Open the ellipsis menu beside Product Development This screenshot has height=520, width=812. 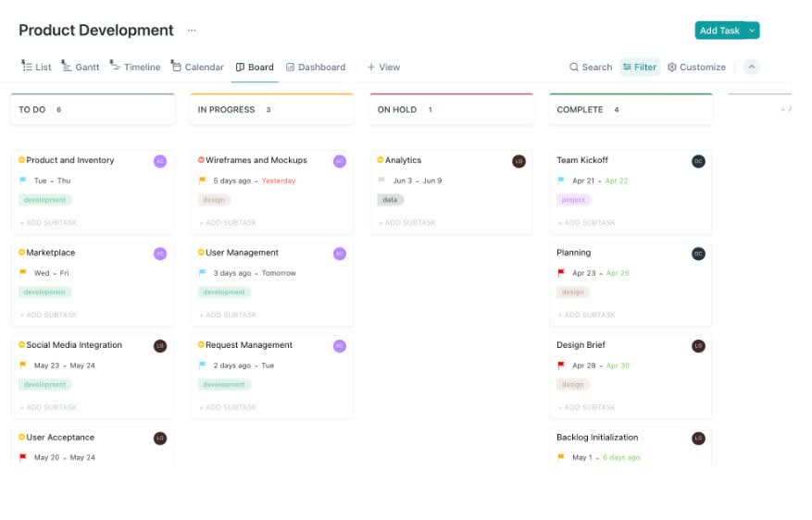pos(192,31)
